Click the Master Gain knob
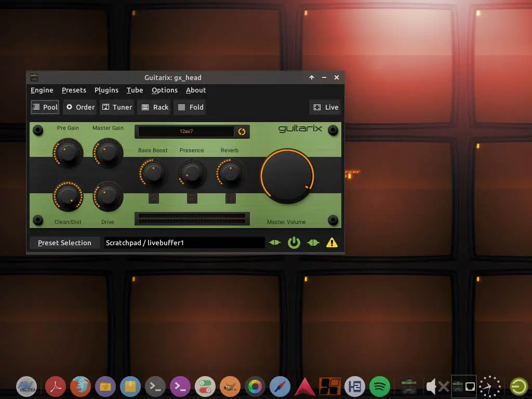 [108, 153]
